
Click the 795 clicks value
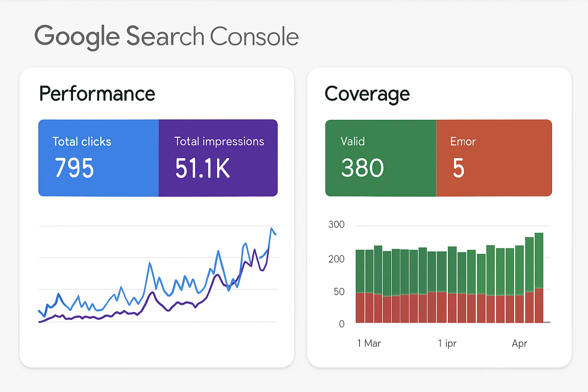click(x=74, y=168)
